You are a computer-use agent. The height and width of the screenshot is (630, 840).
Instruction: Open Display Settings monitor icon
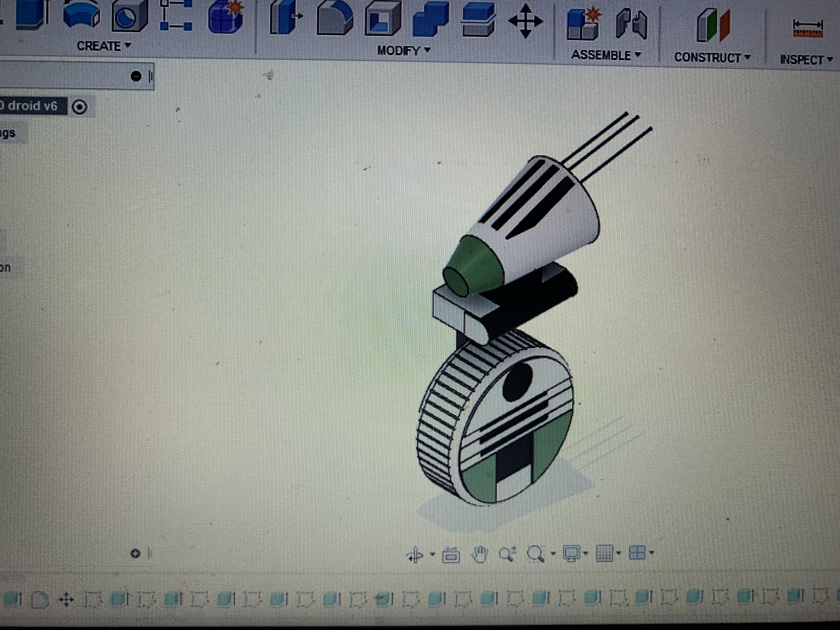coord(572,553)
